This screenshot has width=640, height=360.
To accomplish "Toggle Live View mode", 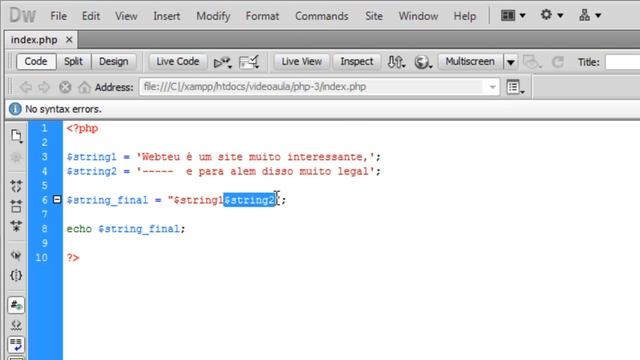I will point(302,62).
